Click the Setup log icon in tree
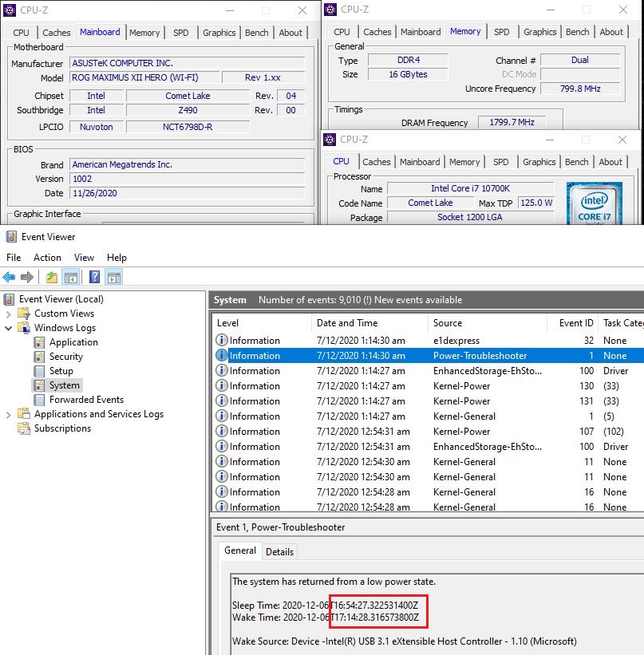This screenshot has height=655, width=644. coord(39,371)
